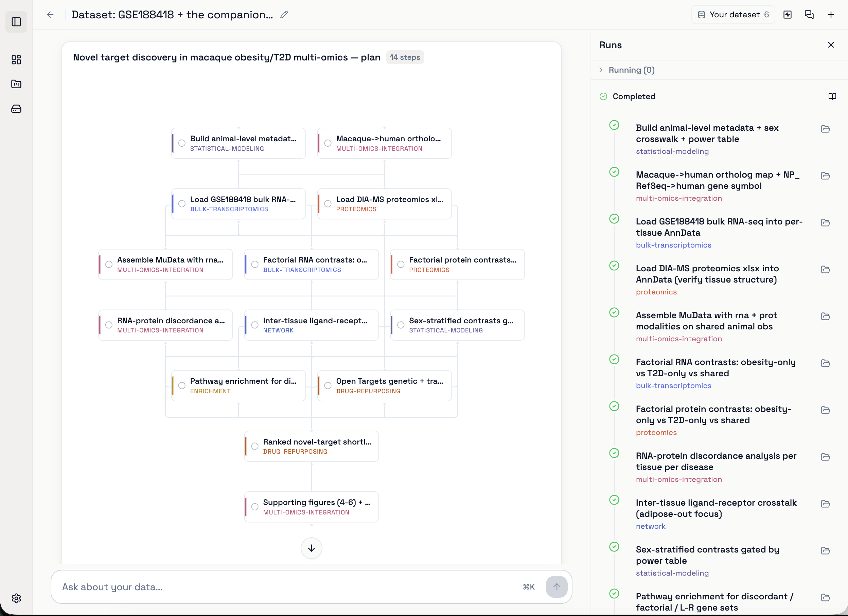Viewport: 848px width, 616px height.
Task: Open Inter-tissue ligand-recept... plan node
Action: click(x=312, y=325)
